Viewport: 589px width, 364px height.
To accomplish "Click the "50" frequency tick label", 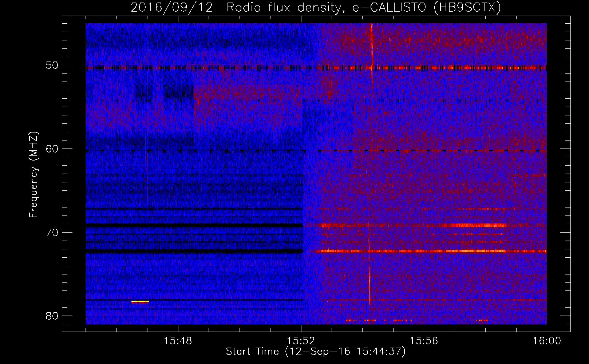I will (x=52, y=66).
